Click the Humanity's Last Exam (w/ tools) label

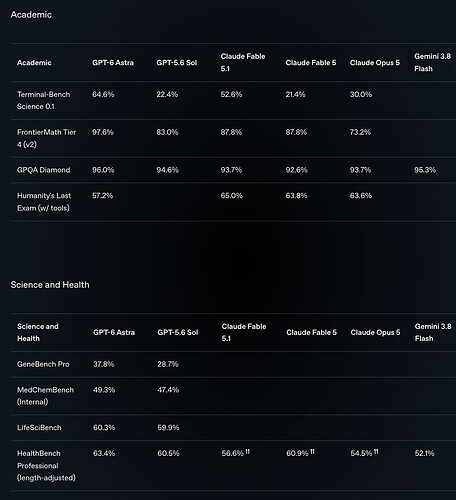click(x=44, y=202)
